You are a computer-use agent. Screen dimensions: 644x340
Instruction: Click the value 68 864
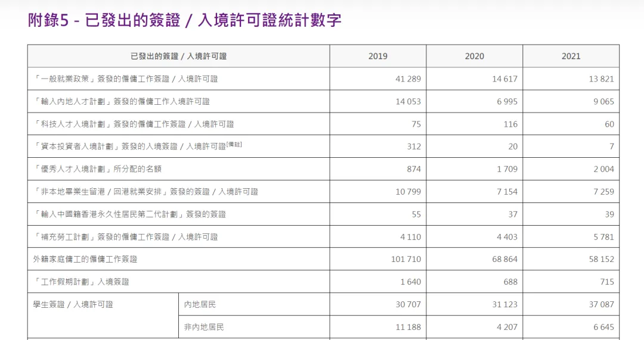[x=505, y=259]
